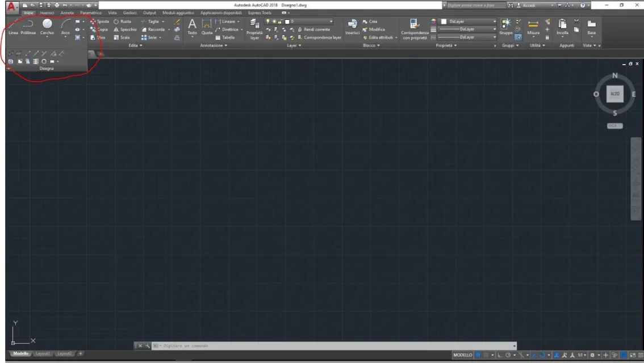Click the Quota dimension tool
The height and width of the screenshot is (363, 644).
click(207, 27)
